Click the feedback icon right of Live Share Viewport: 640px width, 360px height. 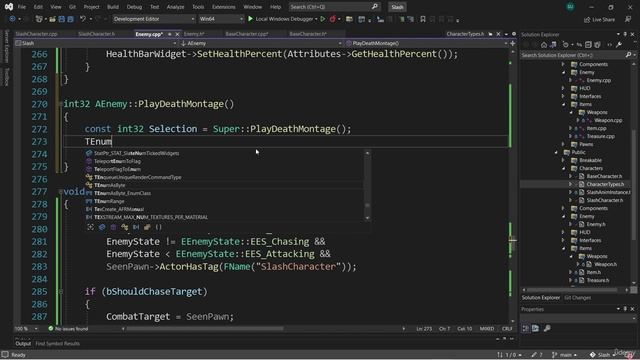(628, 19)
